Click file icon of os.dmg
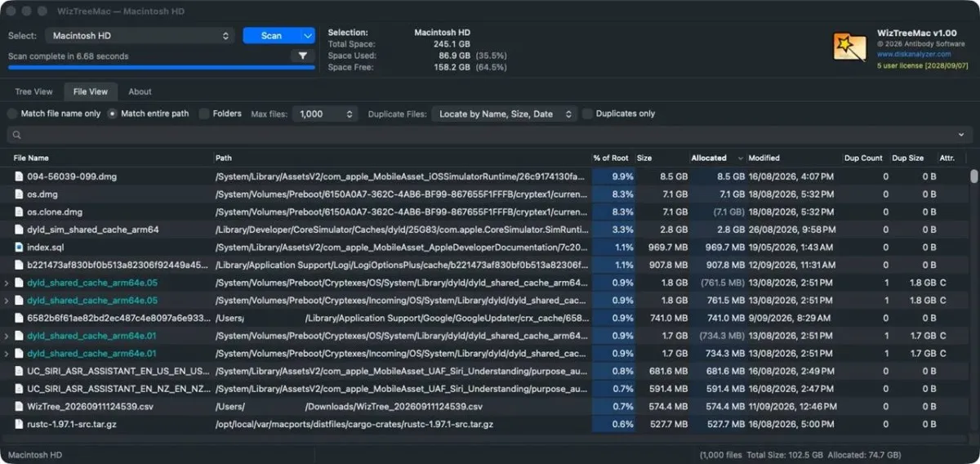Viewport: 980px width, 464px height. pyautogui.click(x=19, y=194)
